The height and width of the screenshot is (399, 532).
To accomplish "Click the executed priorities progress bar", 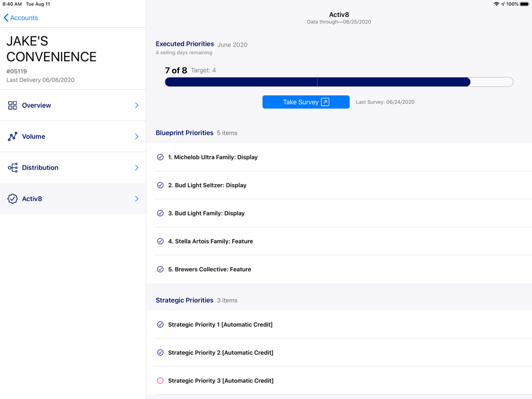I will pyautogui.click(x=339, y=82).
